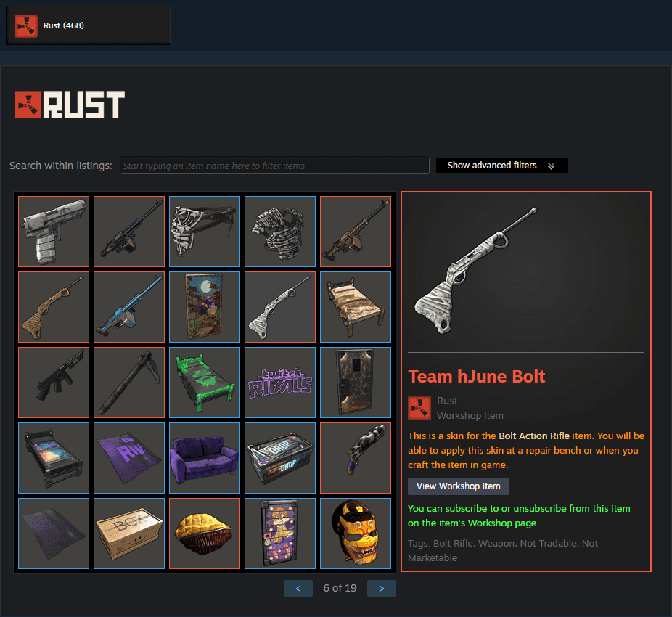The width and height of the screenshot is (672, 617).
Task: Select the purple Rivals rug item
Action: [129, 458]
